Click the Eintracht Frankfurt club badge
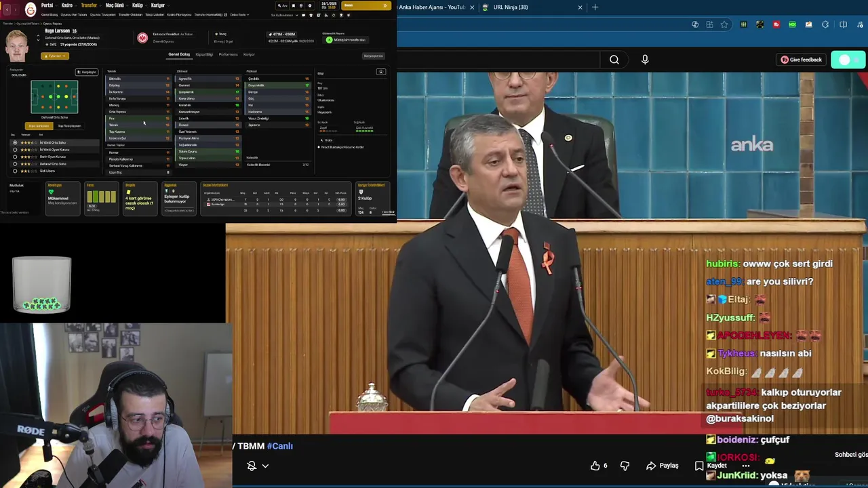The width and height of the screenshot is (868, 488). point(142,38)
